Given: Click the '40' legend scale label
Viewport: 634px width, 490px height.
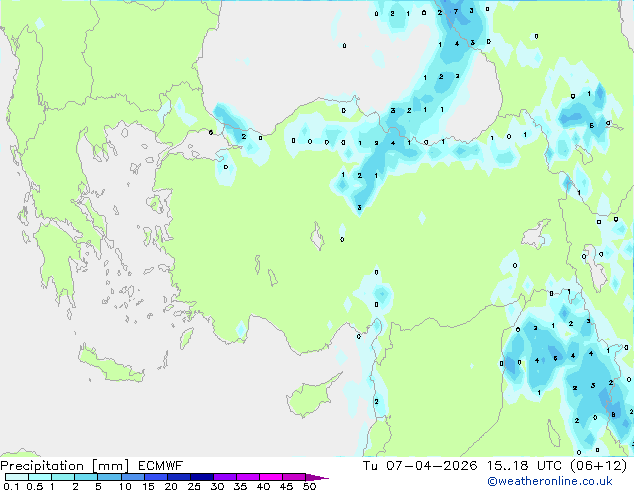Looking at the screenshot, I should pyautogui.click(x=263, y=486).
